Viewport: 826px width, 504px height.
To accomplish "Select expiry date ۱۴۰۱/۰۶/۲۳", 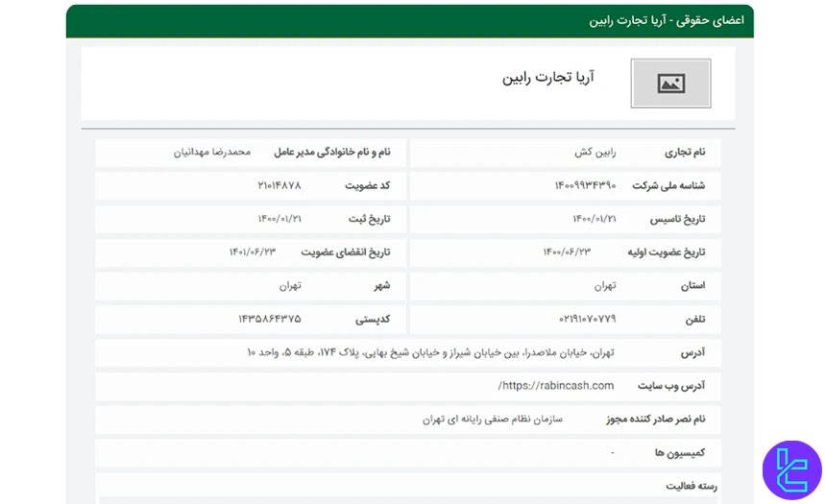I will pyautogui.click(x=253, y=252).
